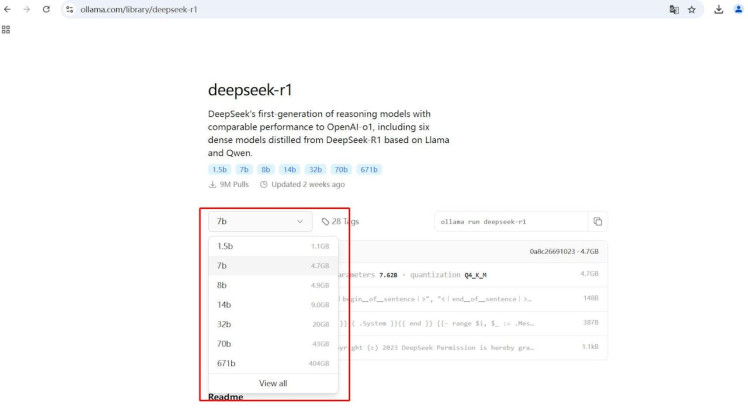Open the browser downloads icon
Image resolution: width=748 pixels, height=411 pixels.
(x=718, y=10)
